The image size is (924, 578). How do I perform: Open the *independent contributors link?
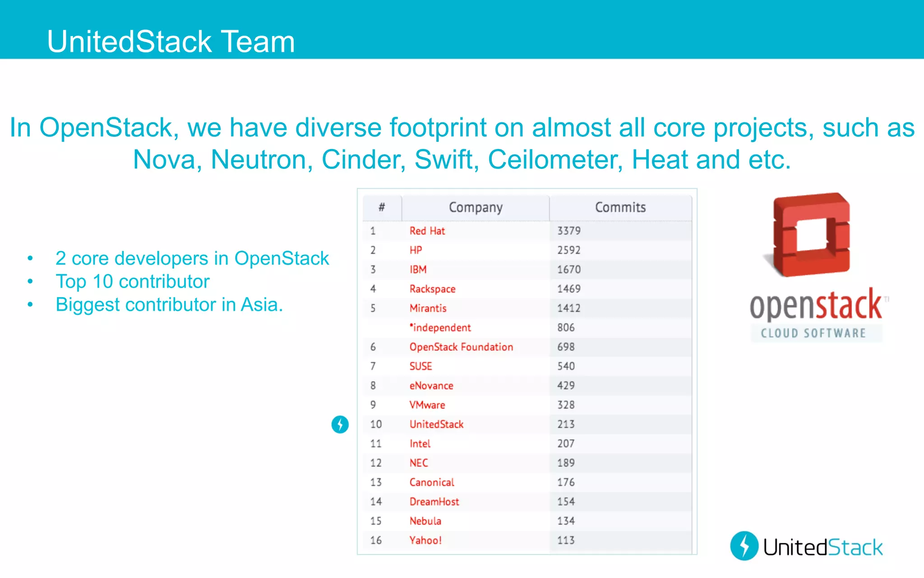click(440, 328)
